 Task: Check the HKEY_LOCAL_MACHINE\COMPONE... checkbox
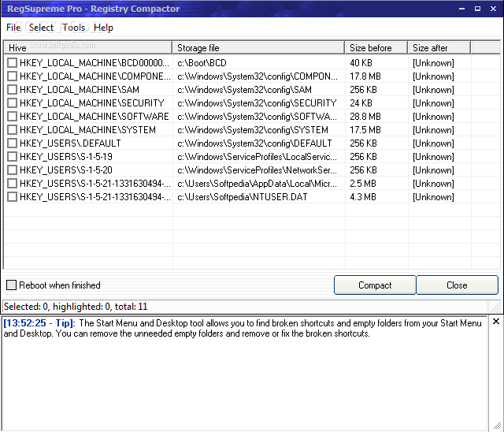(x=13, y=76)
